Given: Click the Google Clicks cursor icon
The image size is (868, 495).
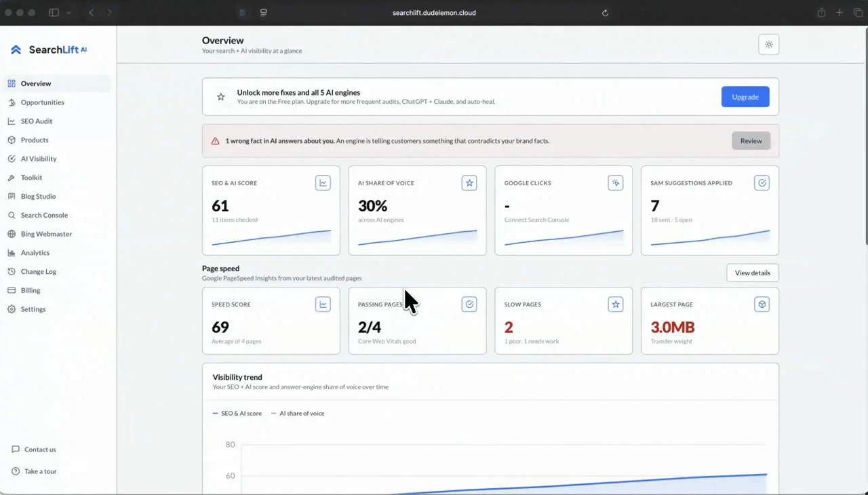Looking at the screenshot, I should coord(616,183).
